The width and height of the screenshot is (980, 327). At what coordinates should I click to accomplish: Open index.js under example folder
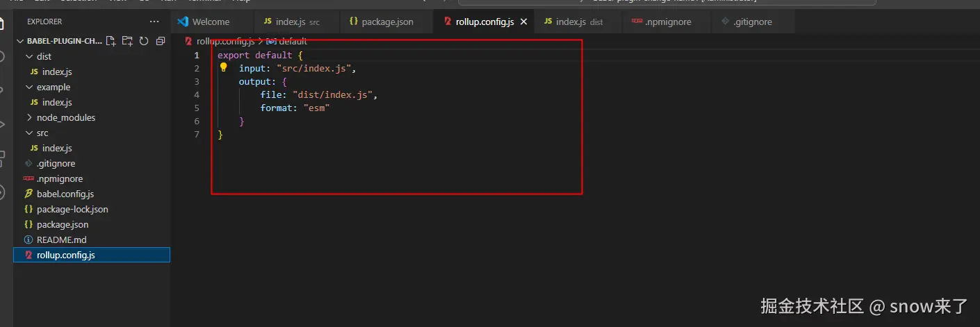[92, 102]
